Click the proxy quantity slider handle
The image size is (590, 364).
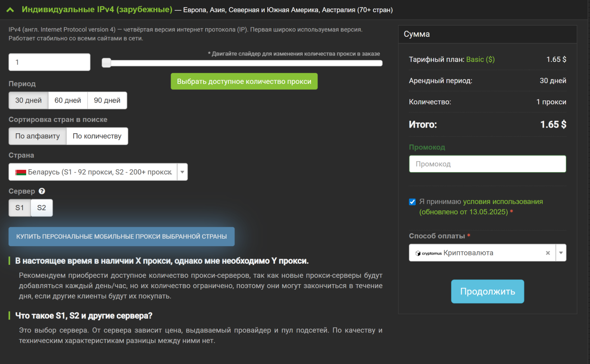click(x=106, y=63)
